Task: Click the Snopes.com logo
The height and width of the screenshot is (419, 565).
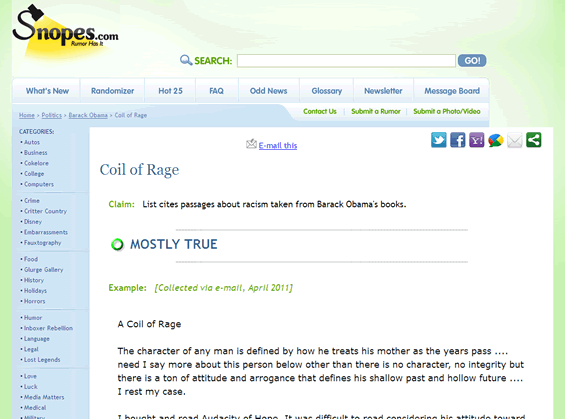Action: click(x=65, y=31)
